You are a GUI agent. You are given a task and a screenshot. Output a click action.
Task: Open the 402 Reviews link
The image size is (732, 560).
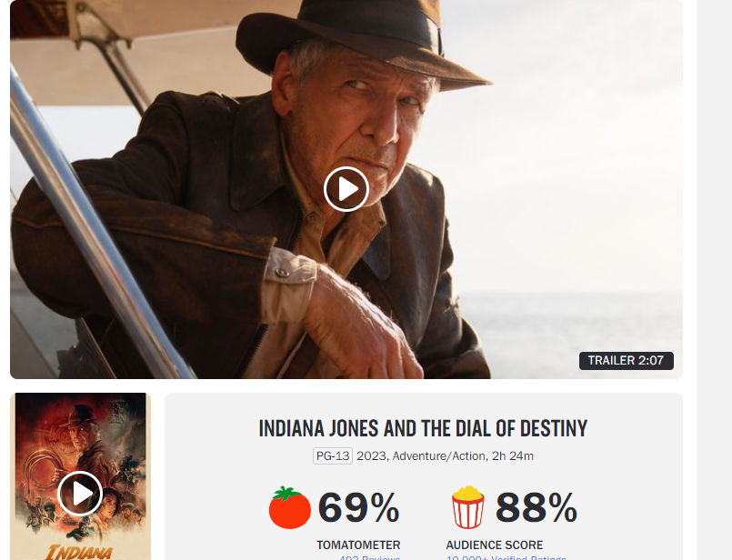(x=370, y=557)
